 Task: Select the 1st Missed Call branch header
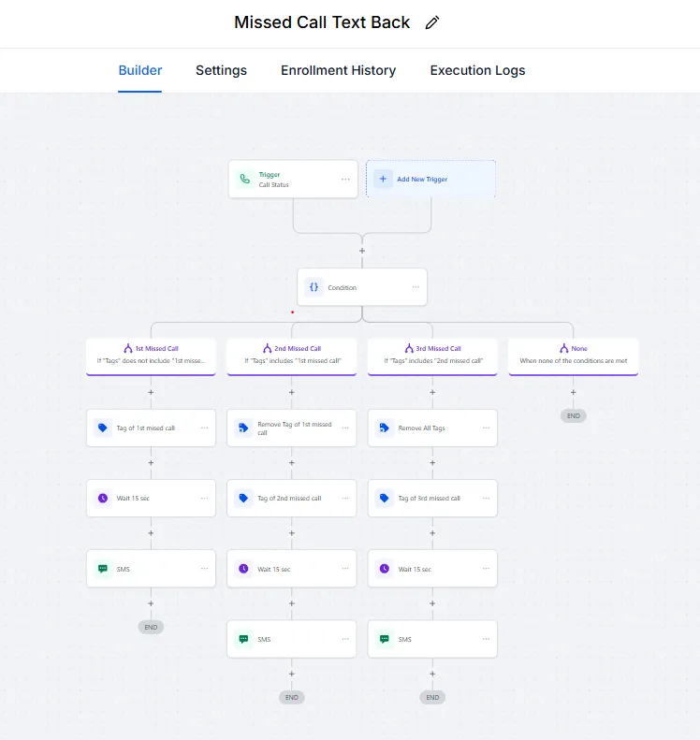click(x=151, y=355)
